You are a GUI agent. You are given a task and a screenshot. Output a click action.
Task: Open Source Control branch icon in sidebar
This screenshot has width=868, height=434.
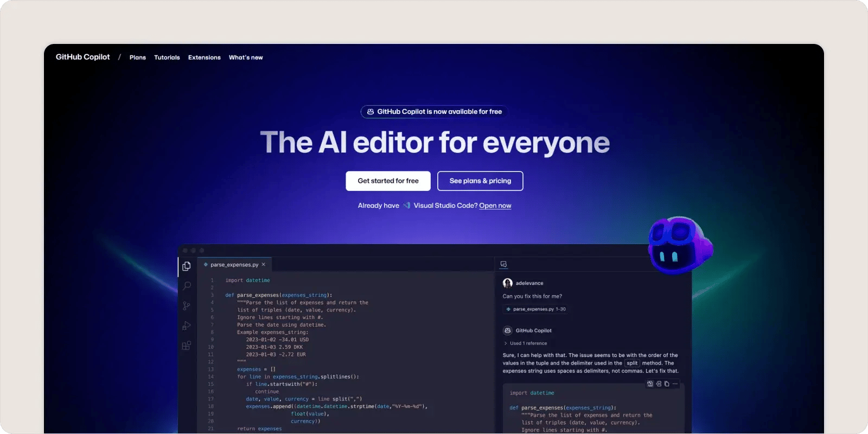(187, 306)
